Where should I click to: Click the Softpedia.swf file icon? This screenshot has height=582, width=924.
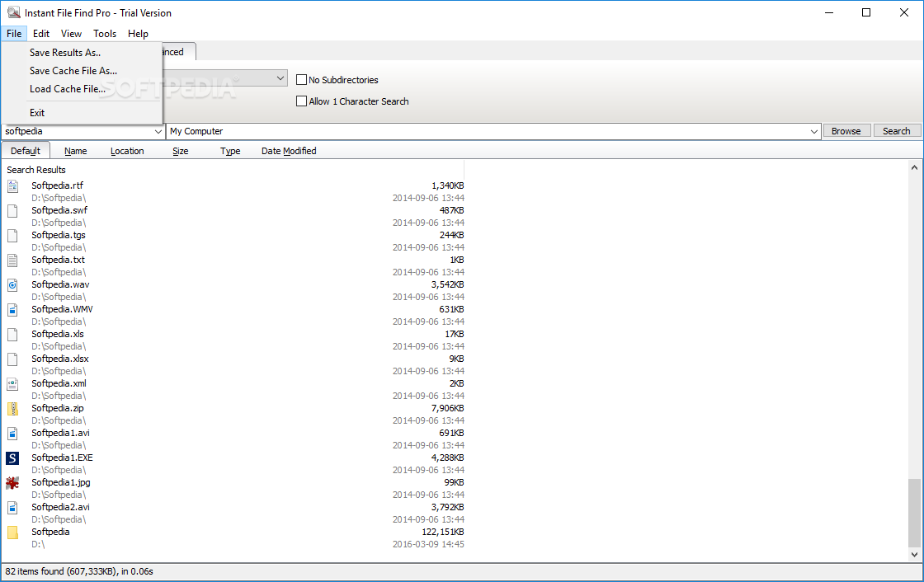[x=12, y=211]
